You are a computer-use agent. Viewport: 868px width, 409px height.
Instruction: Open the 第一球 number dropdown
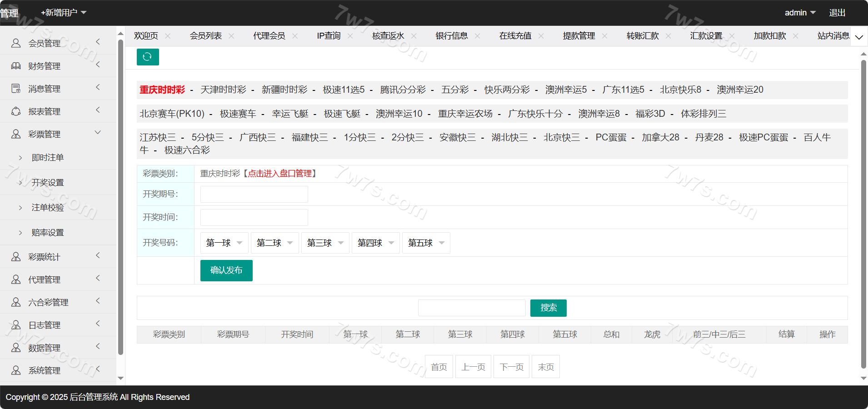pos(224,243)
